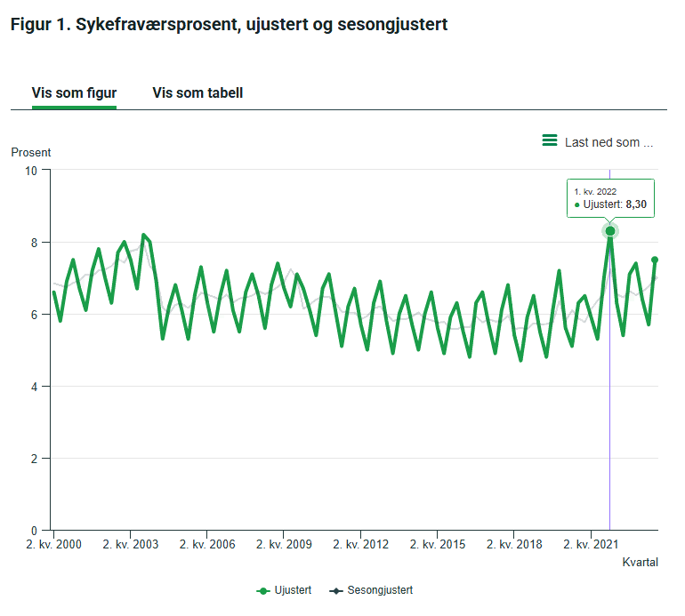Toggle the Sesongjustert series legend label
This screenshot has width=685, height=616.
[x=380, y=590]
